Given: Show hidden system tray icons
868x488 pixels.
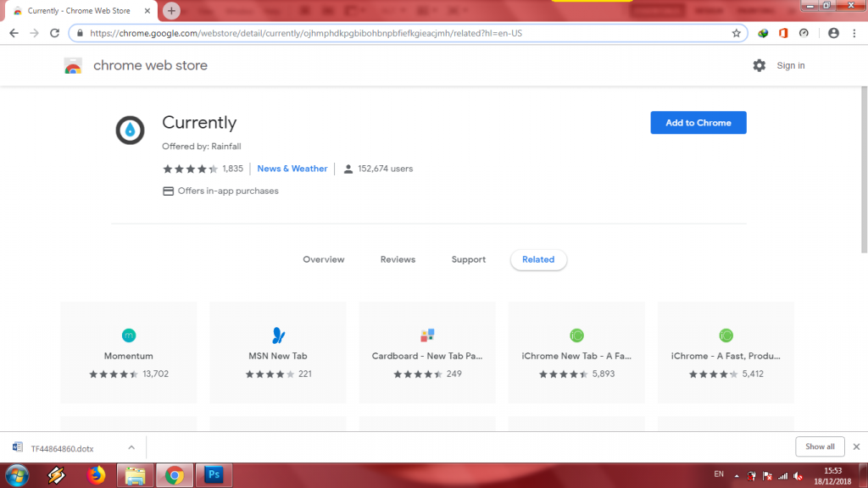Looking at the screenshot, I should (737, 476).
